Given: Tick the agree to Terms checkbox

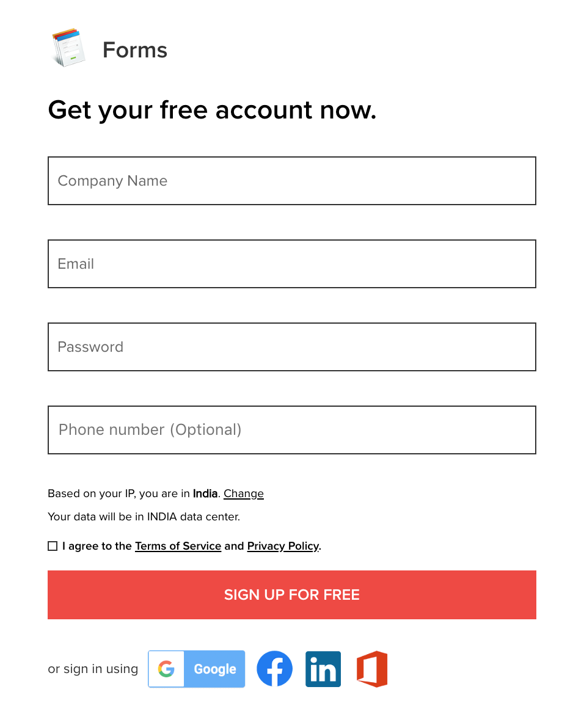Looking at the screenshot, I should [53, 546].
